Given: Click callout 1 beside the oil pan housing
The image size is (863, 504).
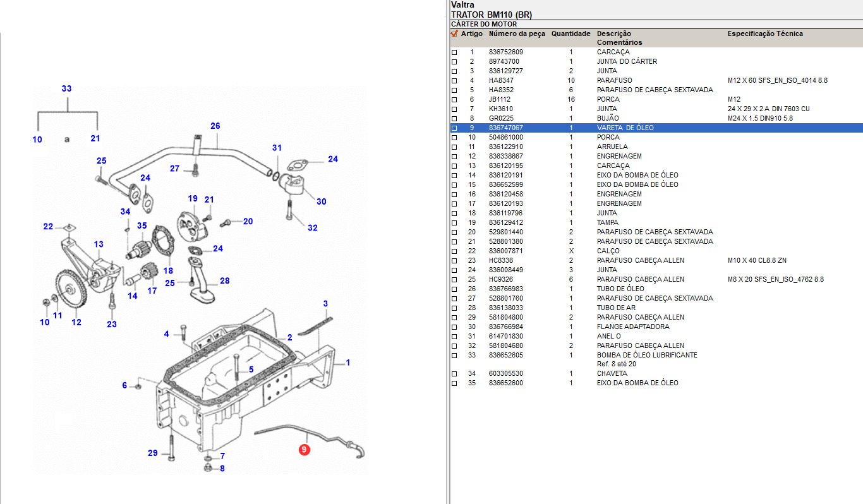Looking at the screenshot, I should (x=347, y=363).
